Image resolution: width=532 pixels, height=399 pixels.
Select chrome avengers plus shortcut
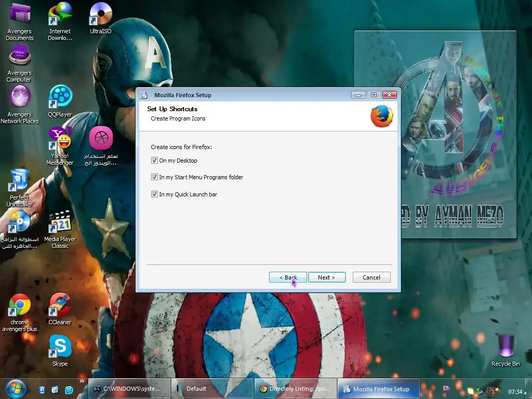point(19,312)
